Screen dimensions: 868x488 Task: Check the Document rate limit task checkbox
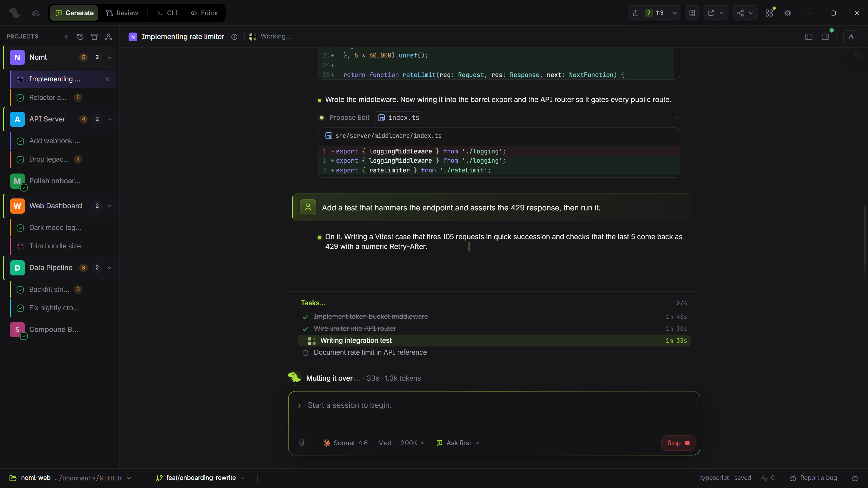[x=305, y=353]
